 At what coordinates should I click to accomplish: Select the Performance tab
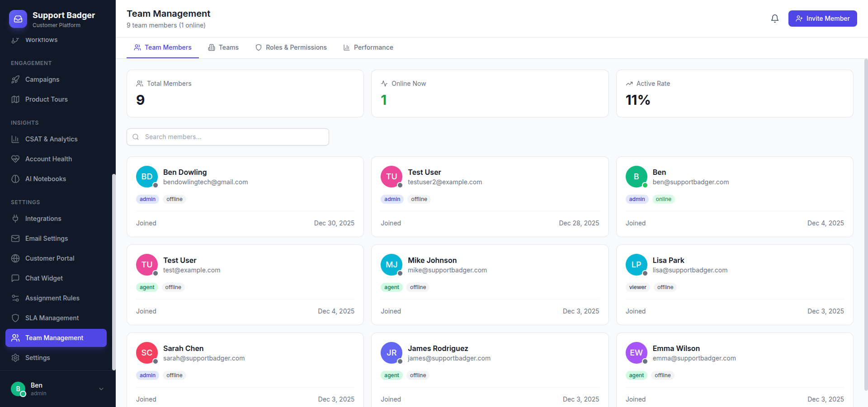coord(368,47)
